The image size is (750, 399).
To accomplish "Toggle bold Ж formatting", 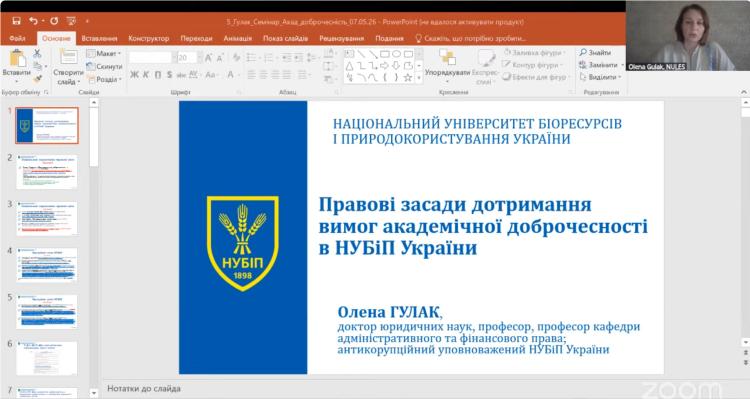I will 134,75.
